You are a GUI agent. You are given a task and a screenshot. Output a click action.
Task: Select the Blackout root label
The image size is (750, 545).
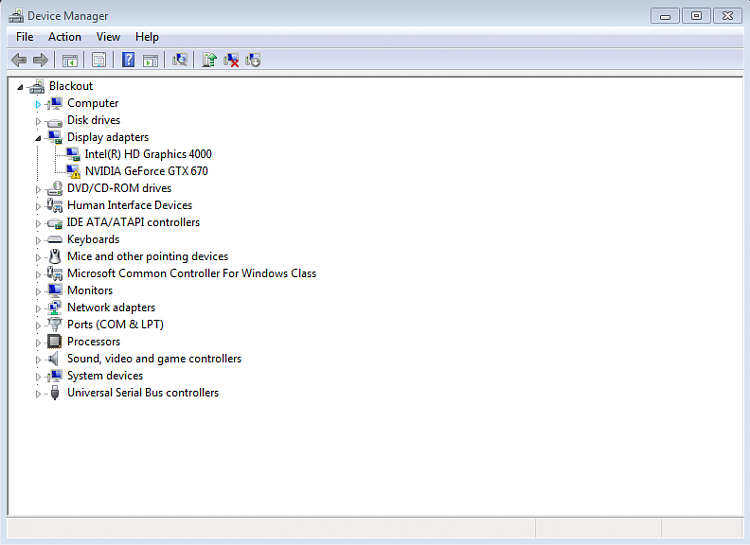click(x=71, y=86)
